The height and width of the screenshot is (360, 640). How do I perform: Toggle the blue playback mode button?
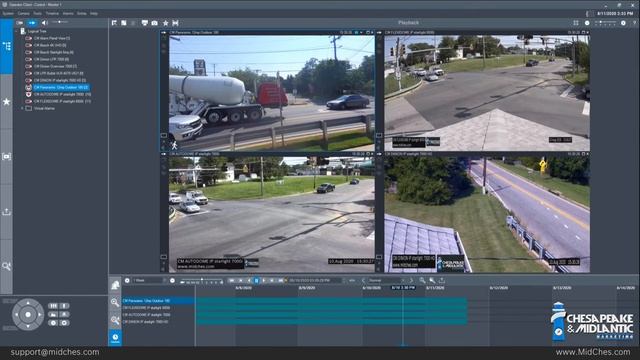(x=32, y=23)
